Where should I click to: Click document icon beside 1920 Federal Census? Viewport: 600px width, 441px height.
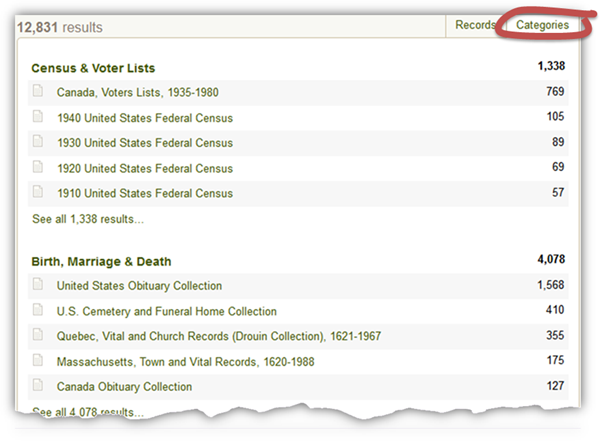[38, 167]
